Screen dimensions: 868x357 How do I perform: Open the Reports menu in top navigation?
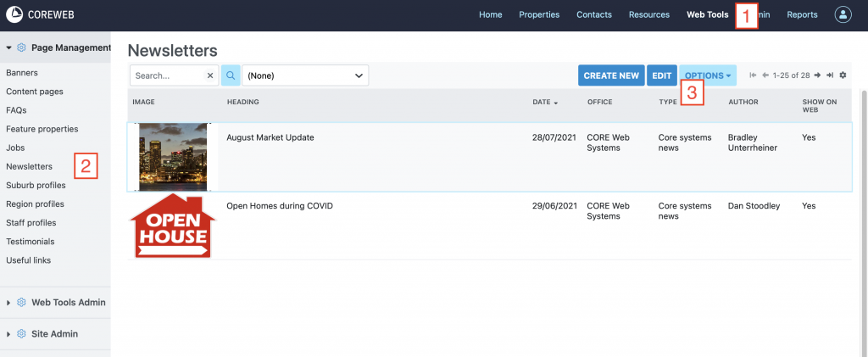click(x=802, y=14)
